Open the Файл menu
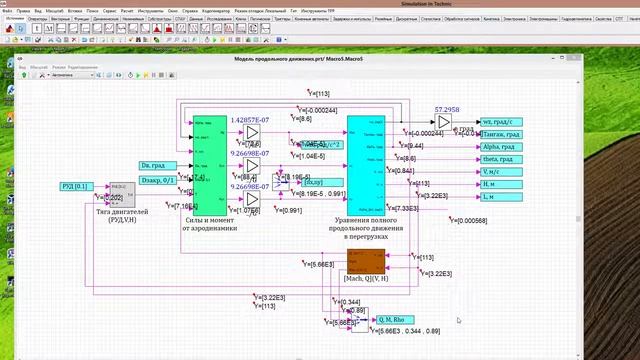640x360 pixels. pos(7,11)
